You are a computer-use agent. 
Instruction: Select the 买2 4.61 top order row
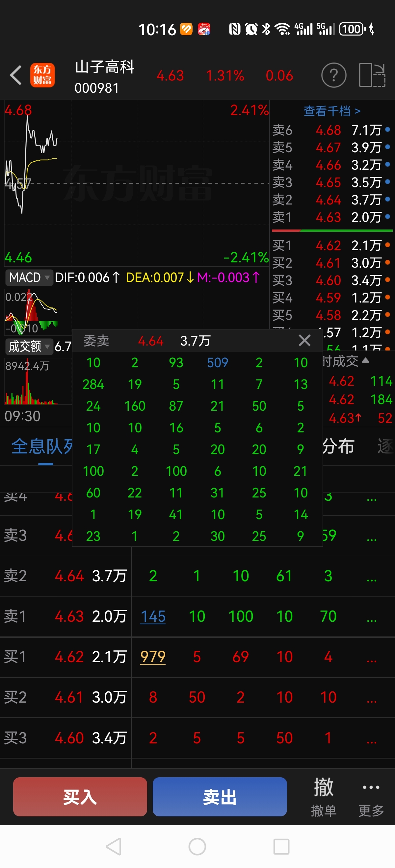(x=332, y=263)
